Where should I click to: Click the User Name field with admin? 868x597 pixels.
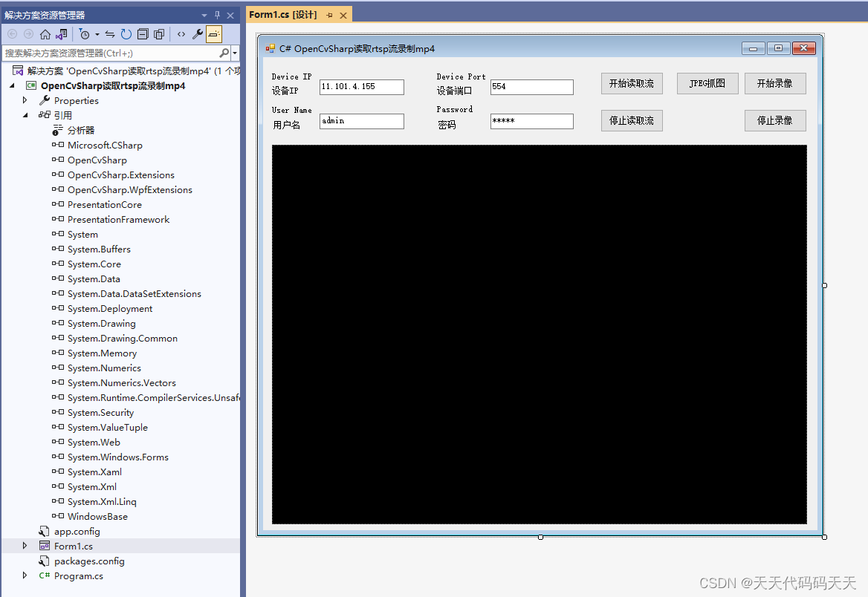[361, 121]
